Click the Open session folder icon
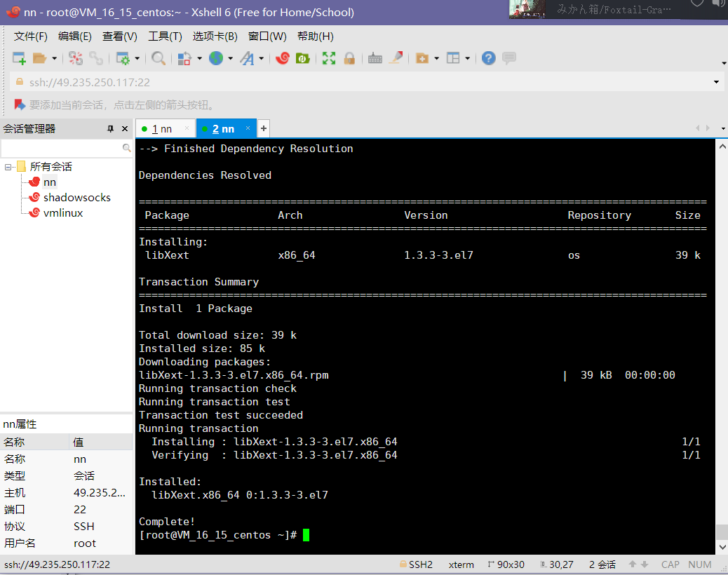The width and height of the screenshot is (728, 575). (x=39, y=58)
